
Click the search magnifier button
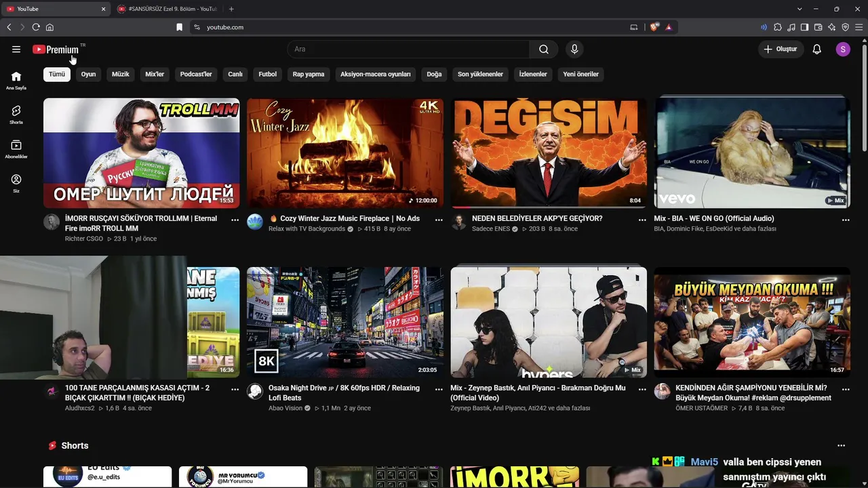(544, 49)
